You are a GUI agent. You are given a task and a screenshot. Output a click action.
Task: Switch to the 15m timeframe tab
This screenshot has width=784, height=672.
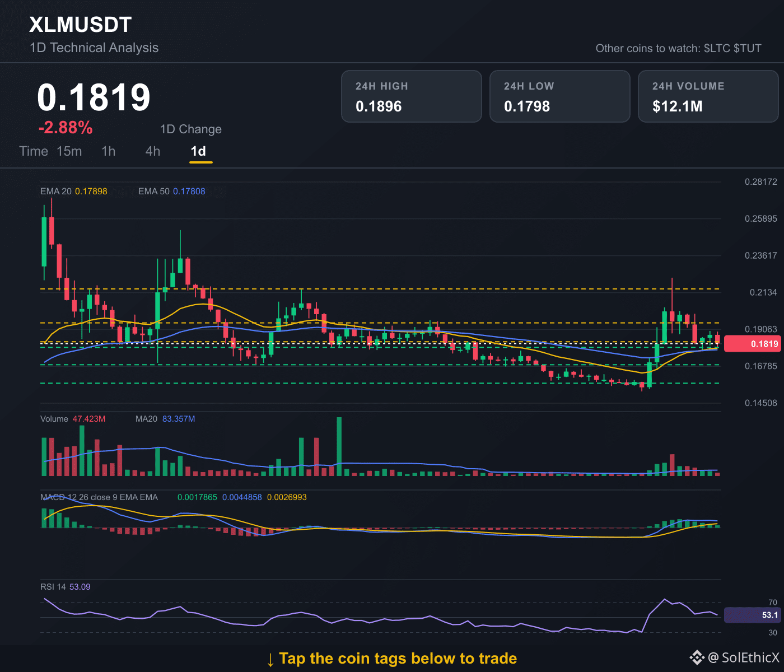[69, 151]
